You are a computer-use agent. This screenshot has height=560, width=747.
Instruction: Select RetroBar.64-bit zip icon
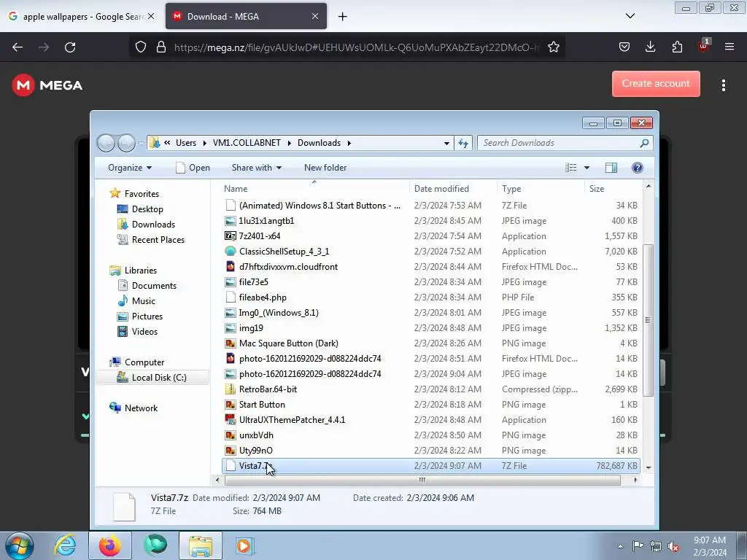click(230, 389)
